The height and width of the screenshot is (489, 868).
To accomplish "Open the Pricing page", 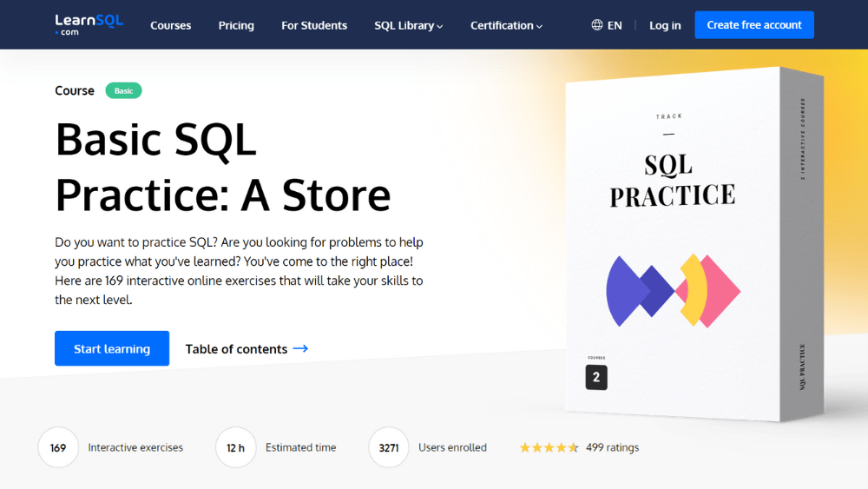I will [236, 25].
